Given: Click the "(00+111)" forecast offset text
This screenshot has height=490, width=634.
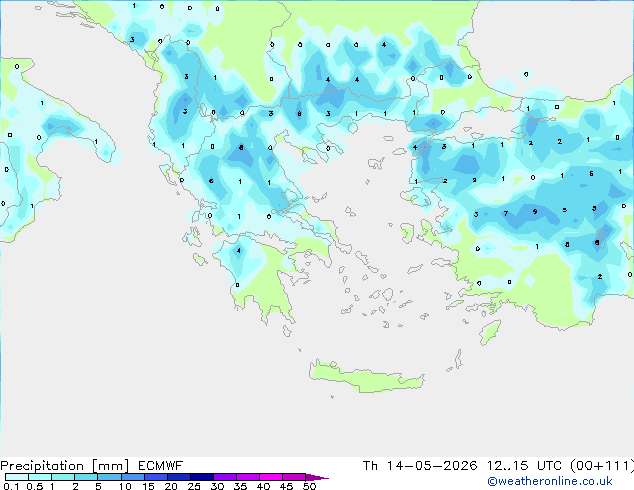Looking at the screenshot, I should click(602, 466).
